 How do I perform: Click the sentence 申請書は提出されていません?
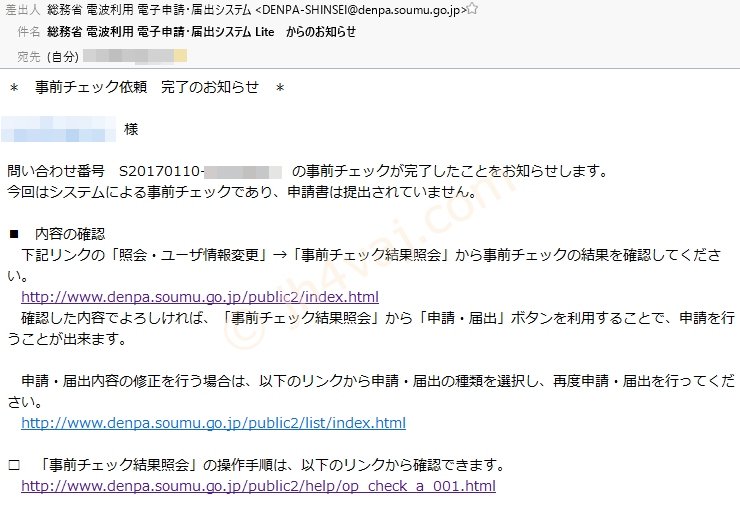coord(381,192)
